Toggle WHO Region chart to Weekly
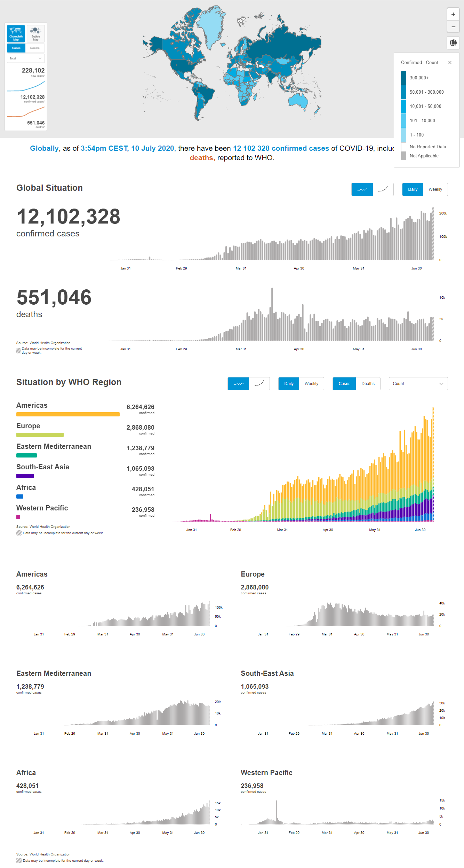This screenshot has height=868, width=464. [x=311, y=384]
